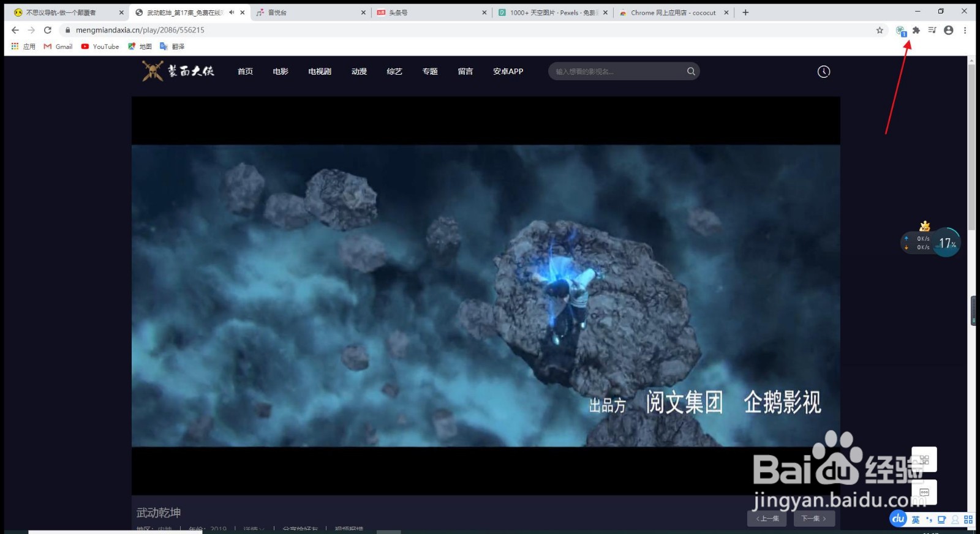Click the Baidu IME du icon

click(898, 519)
